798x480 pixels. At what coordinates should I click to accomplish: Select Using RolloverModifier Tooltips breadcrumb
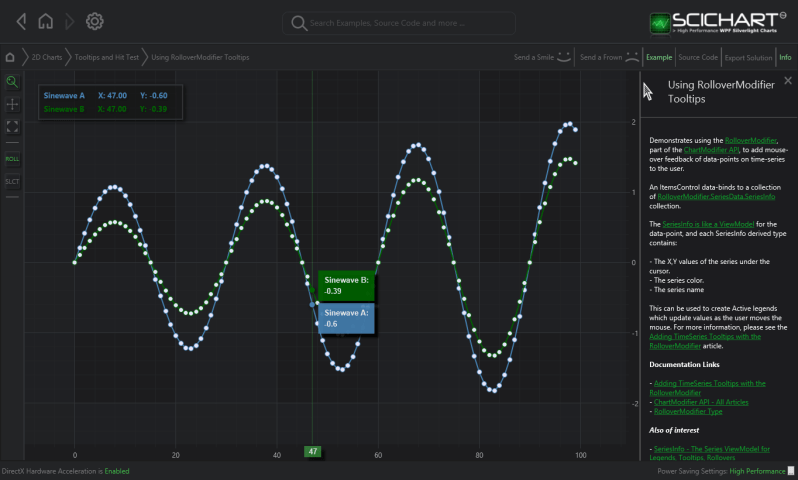pyautogui.click(x=200, y=57)
